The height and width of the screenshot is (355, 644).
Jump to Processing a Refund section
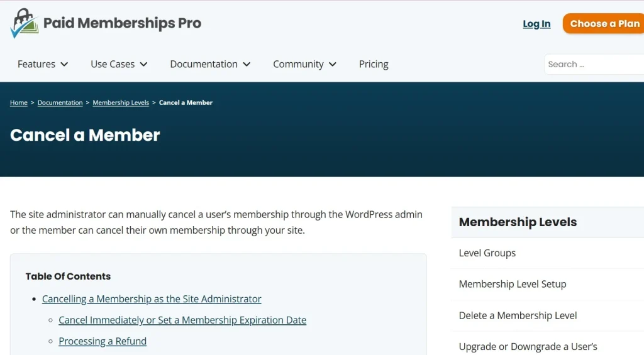103,341
